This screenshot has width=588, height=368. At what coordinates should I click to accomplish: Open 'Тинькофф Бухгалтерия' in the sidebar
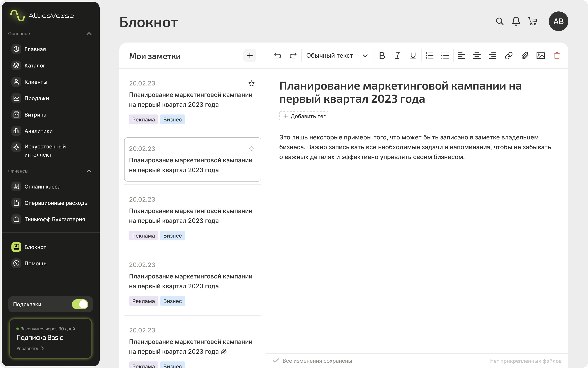pos(51,219)
